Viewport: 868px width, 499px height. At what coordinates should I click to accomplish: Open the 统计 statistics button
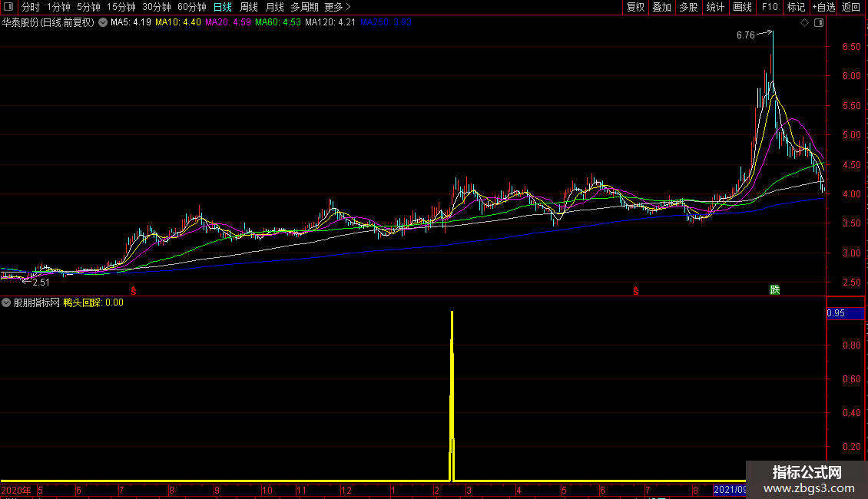(x=715, y=7)
